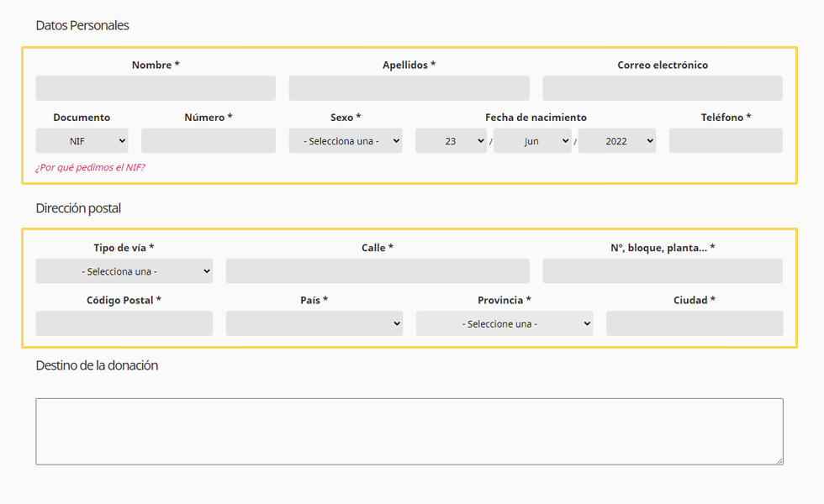The width and height of the screenshot is (824, 504).
Task: Grab the text area resize handle
Action: pos(779,460)
